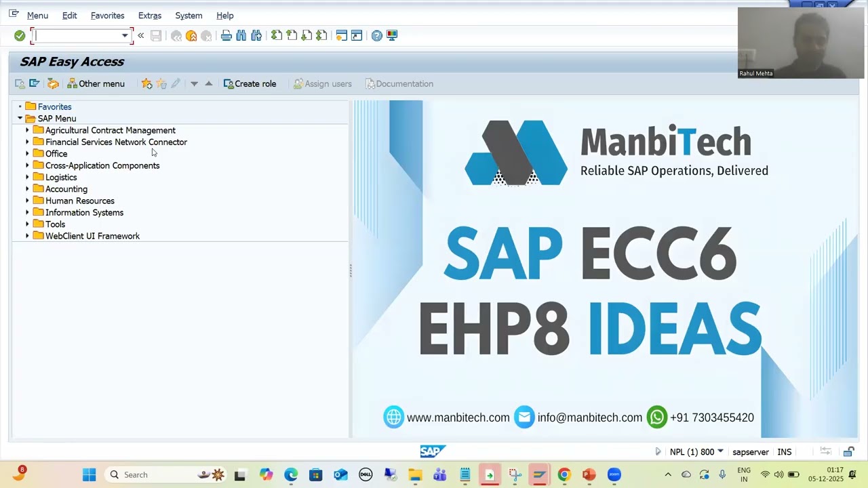868x488 pixels.
Task: Click the Delete Favorites star icon
Action: (x=161, y=84)
